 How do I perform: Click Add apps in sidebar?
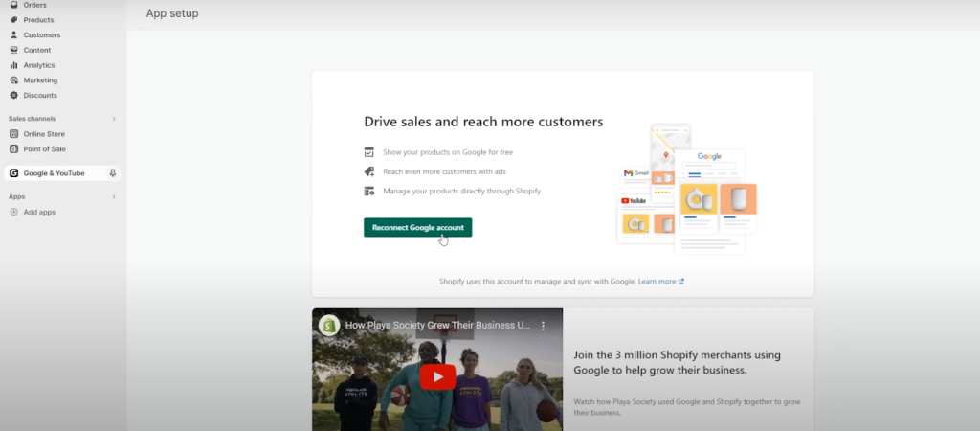[x=39, y=212]
